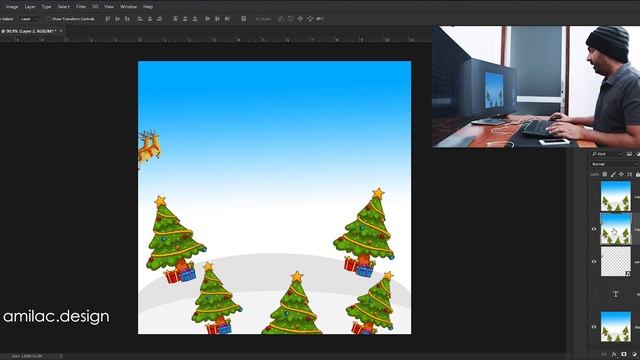Select the topmost layer thumbnail

click(x=616, y=196)
